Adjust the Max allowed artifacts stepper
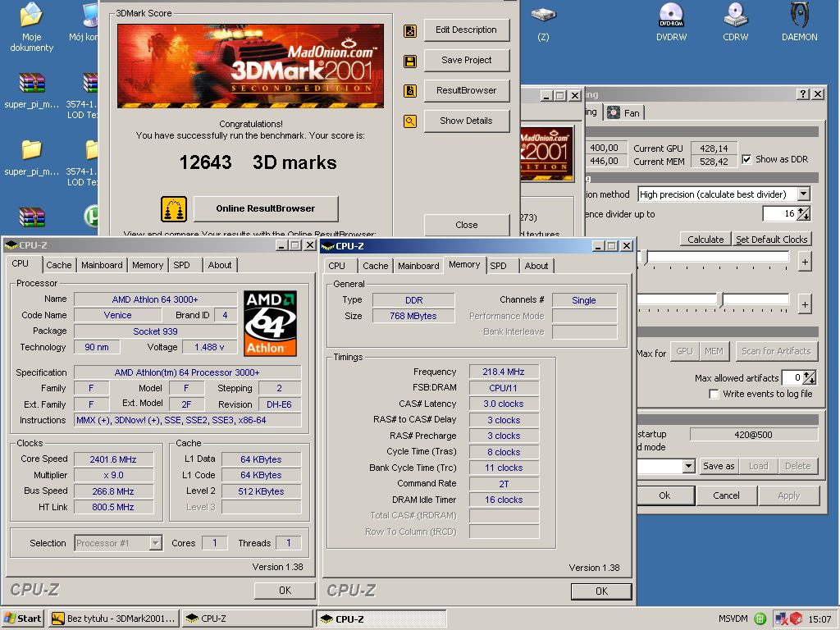 809,377
